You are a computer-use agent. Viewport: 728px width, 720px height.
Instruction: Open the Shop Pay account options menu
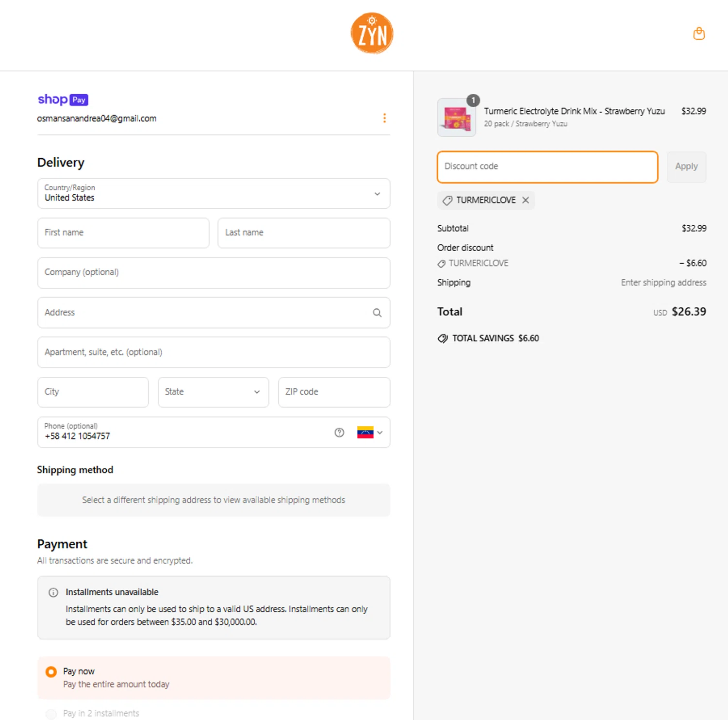point(384,118)
